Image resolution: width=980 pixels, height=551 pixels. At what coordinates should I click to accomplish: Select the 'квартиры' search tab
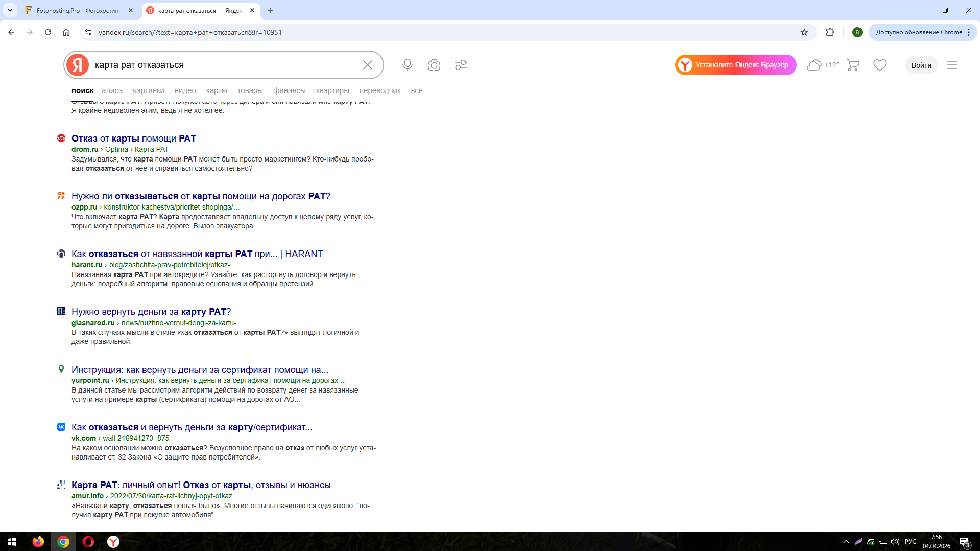click(332, 90)
